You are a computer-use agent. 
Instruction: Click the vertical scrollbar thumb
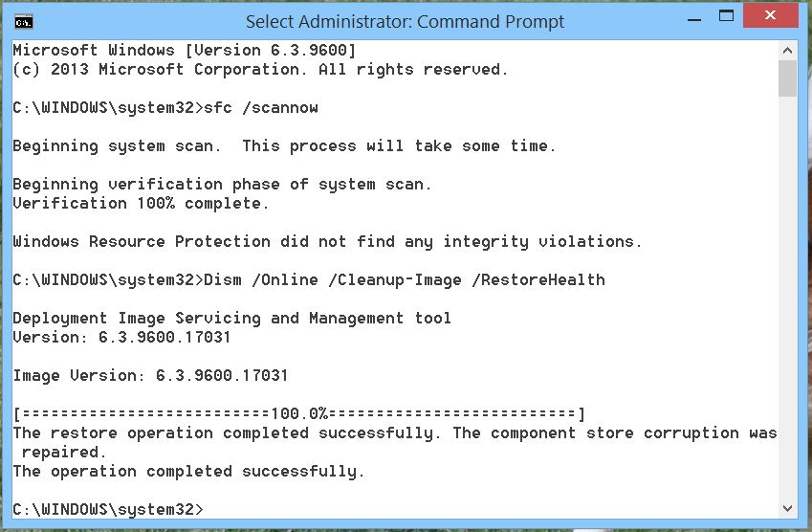(788, 78)
